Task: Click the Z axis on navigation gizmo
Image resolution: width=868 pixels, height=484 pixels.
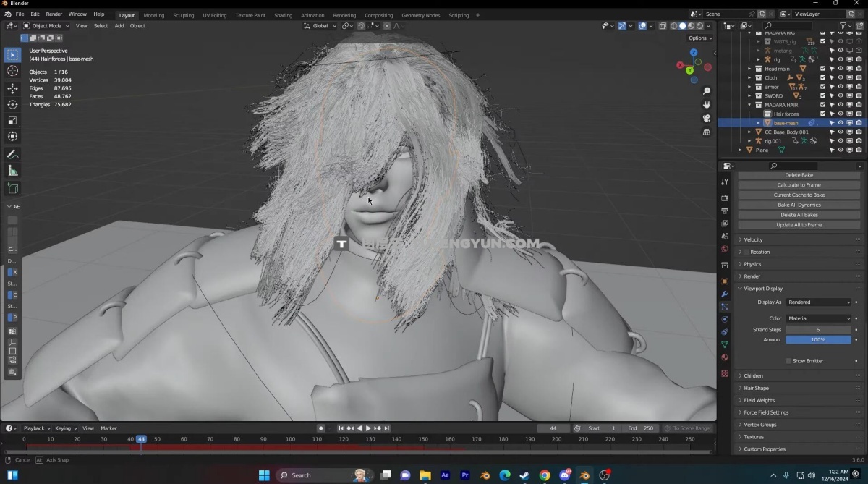Action: click(x=694, y=53)
